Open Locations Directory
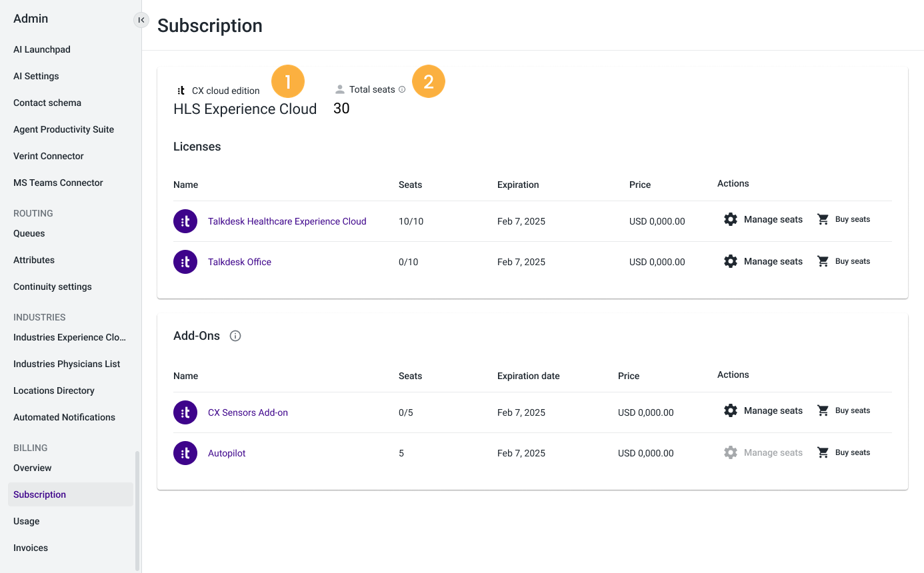 coord(54,390)
